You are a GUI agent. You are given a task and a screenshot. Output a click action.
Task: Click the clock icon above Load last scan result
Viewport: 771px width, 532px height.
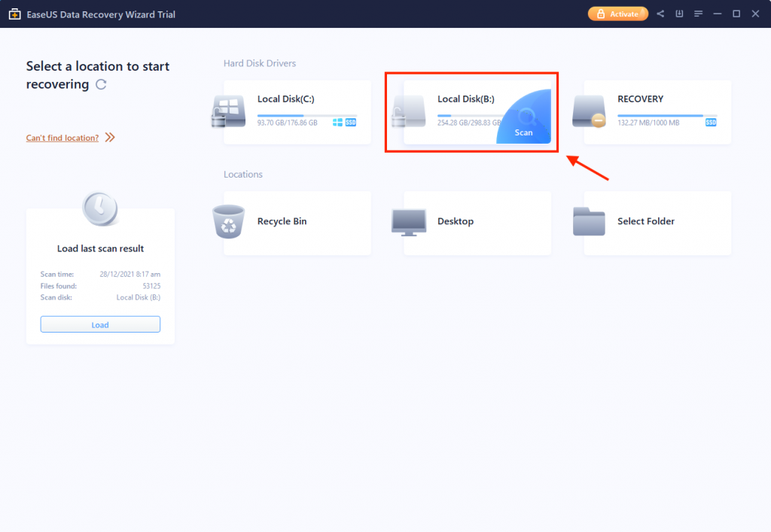coord(100,208)
